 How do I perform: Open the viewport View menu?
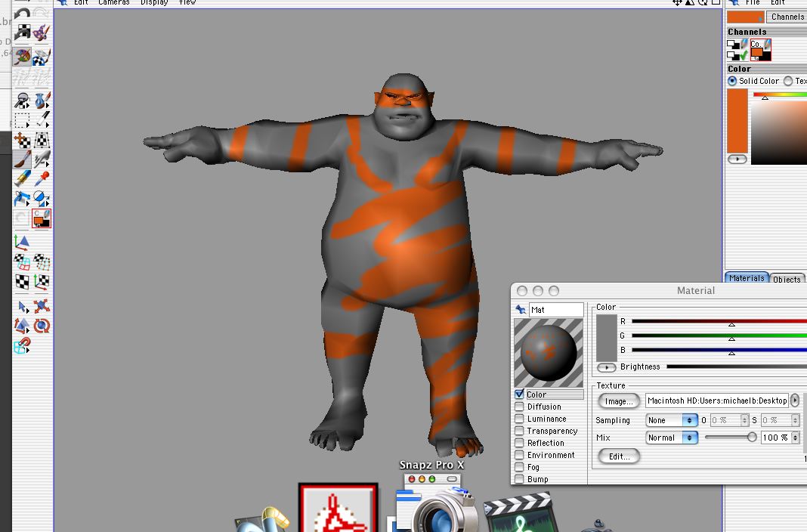[x=187, y=2]
